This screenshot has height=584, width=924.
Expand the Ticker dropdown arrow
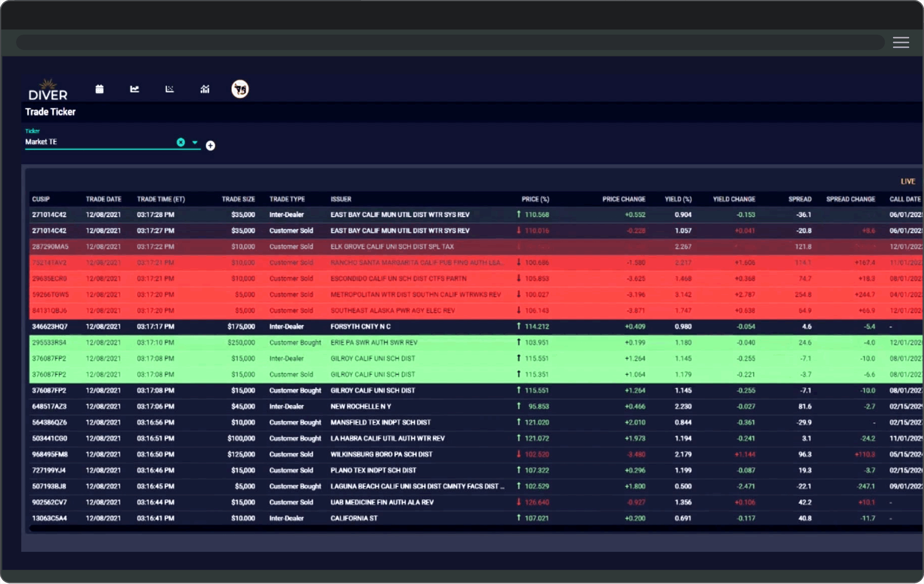click(195, 142)
